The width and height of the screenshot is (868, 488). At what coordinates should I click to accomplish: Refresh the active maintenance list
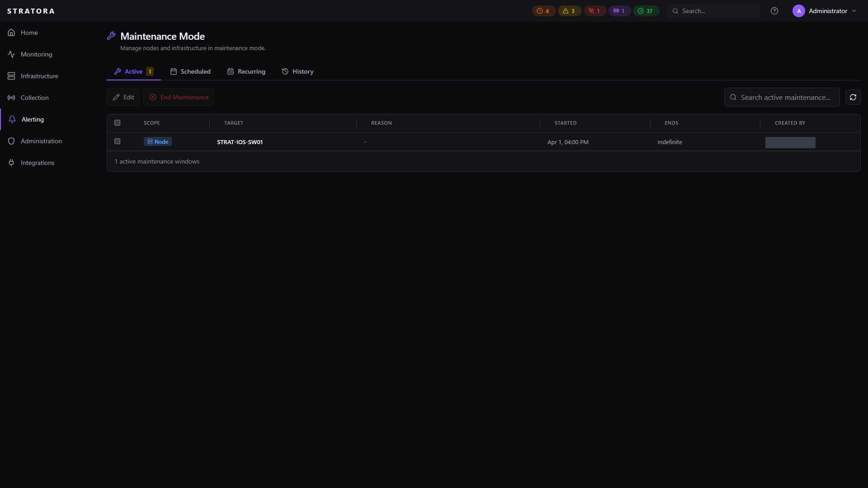[x=853, y=97]
